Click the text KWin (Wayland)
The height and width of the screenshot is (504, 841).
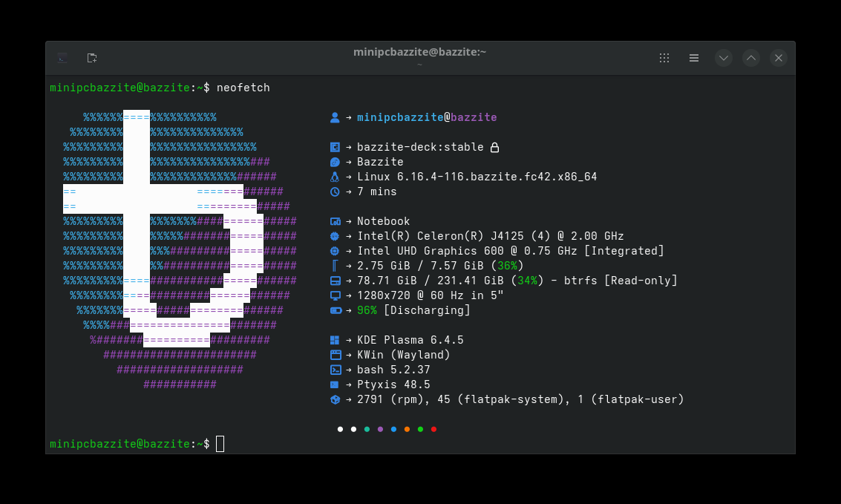tap(403, 355)
